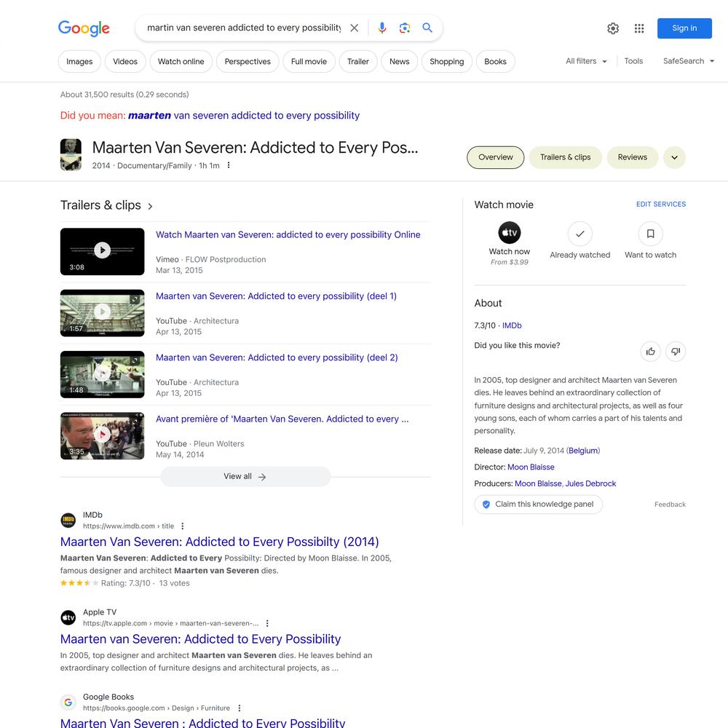This screenshot has height=728, width=728.
Task: Click the magnifier search button
Action: (427, 28)
